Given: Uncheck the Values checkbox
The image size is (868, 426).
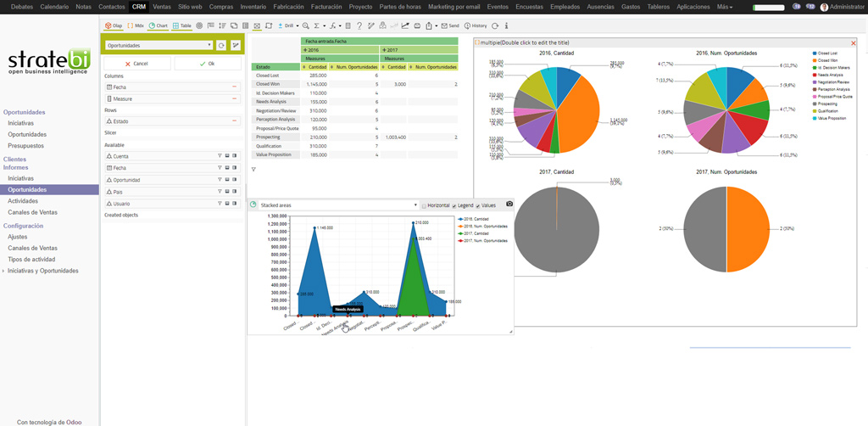Looking at the screenshot, I should 478,205.
